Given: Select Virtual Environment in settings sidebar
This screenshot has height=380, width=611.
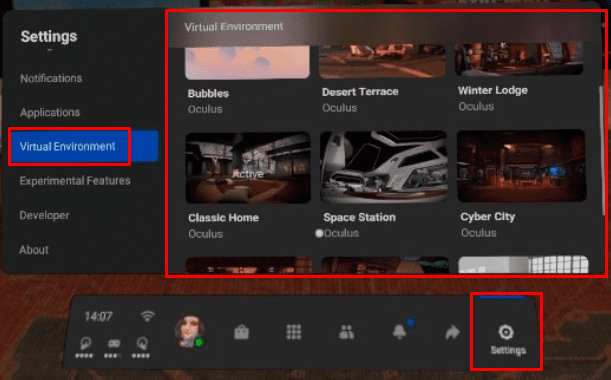Looking at the screenshot, I should click(84, 147).
